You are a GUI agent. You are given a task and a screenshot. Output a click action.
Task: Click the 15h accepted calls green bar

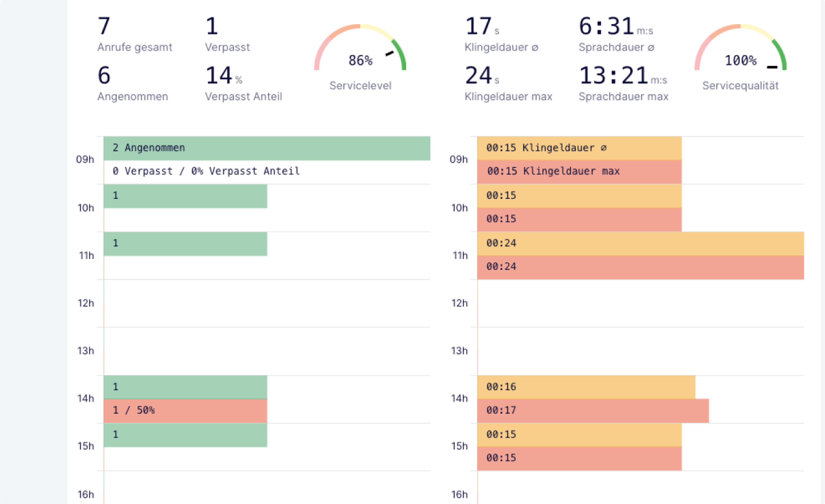pyautogui.click(x=185, y=435)
